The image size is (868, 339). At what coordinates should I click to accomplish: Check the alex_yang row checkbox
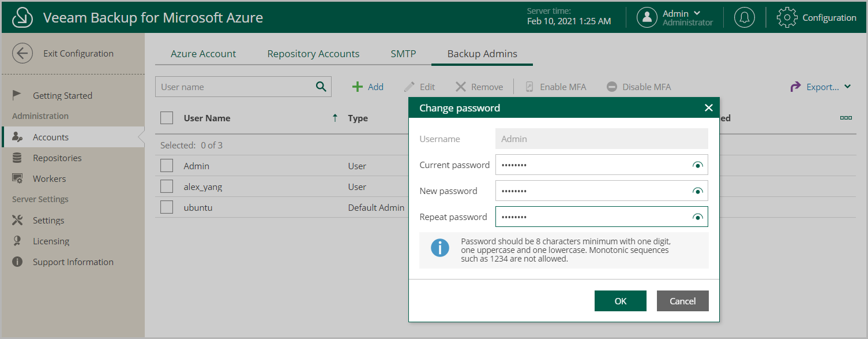(167, 187)
